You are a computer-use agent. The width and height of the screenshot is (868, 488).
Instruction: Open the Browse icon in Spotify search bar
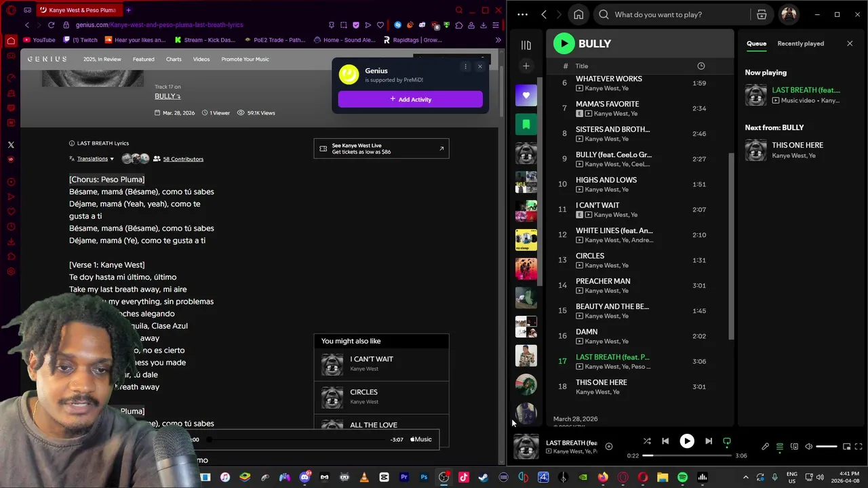762,14
